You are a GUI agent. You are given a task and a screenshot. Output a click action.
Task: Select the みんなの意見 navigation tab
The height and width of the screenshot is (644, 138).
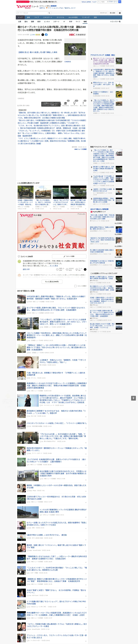[73, 17]
